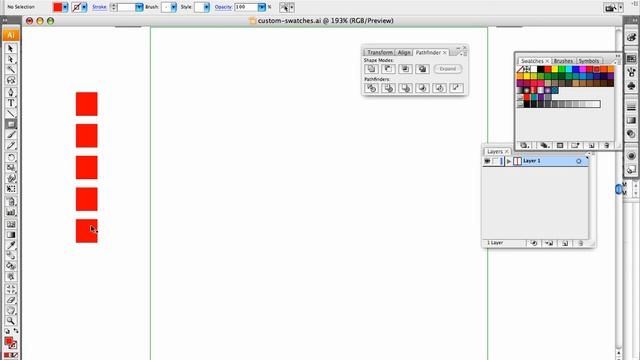
Task: Click the Crop pathfinder icon
Action: 422,88
